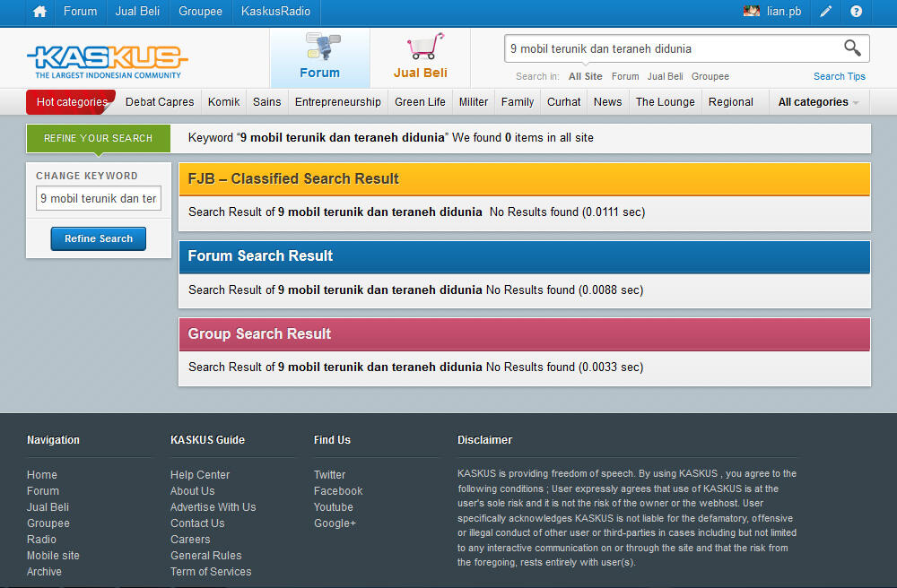This screenshot has height=588, width=897.
Task: Click the 'No Results found (0.0088 sec)' text
Action: [564, 290]
